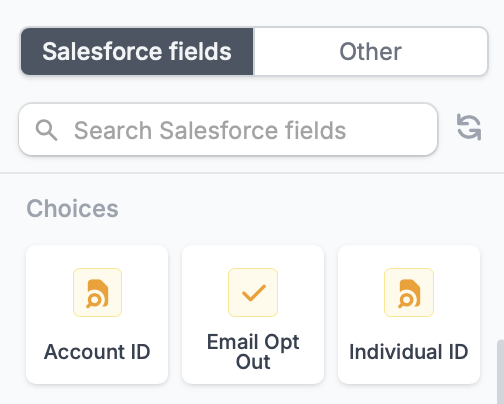The image size is (504, 404).
Task: Add the Email Opt Out field card
Action: tap(253, 315)
